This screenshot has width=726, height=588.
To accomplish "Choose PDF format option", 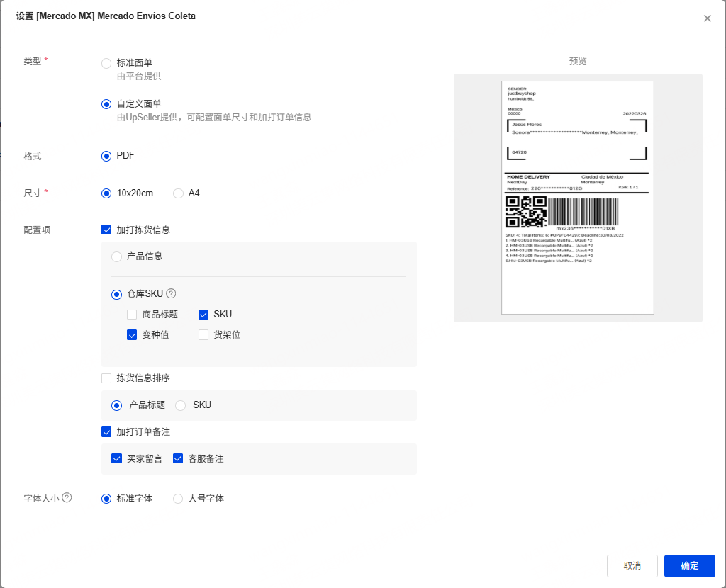I will [x=106, y=156].
